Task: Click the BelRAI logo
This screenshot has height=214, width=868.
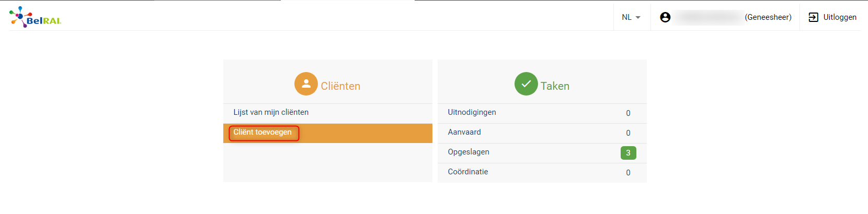Action: click(x=35, y=17)
